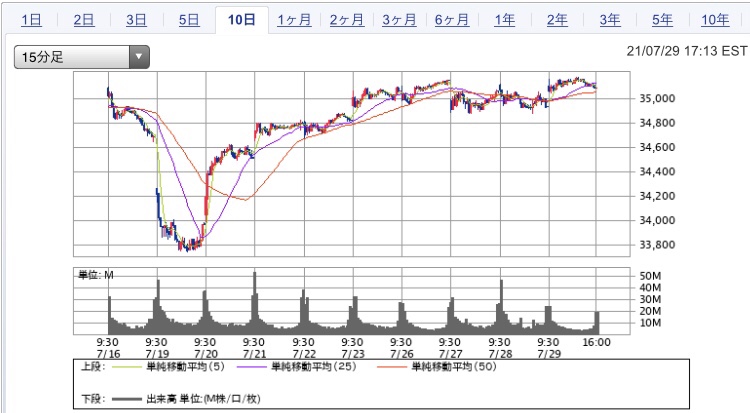Click the 単位: M volume unit label
Image resolution: width=750 pixels, height=413 pixels.
click(x=96, y=275)
